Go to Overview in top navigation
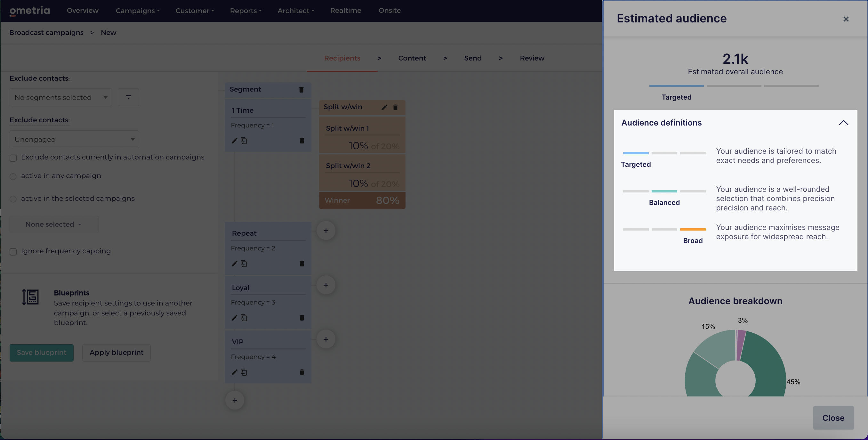This screenshot has width=868, height=440. pos(83,11)
